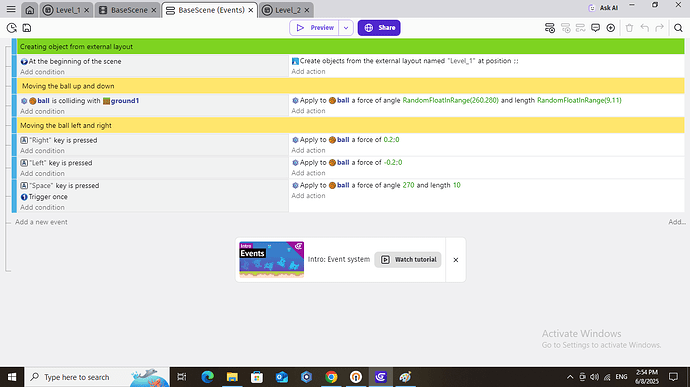Viewport: 690px width, 387px height.
Task: Click the Watch tutorial button
Action: (x=408, y=259)
